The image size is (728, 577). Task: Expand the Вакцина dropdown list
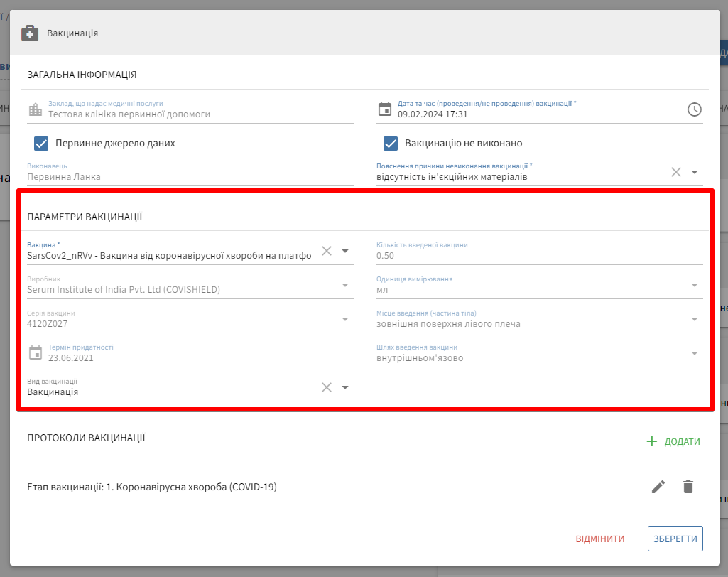click(x=345, y=251)
